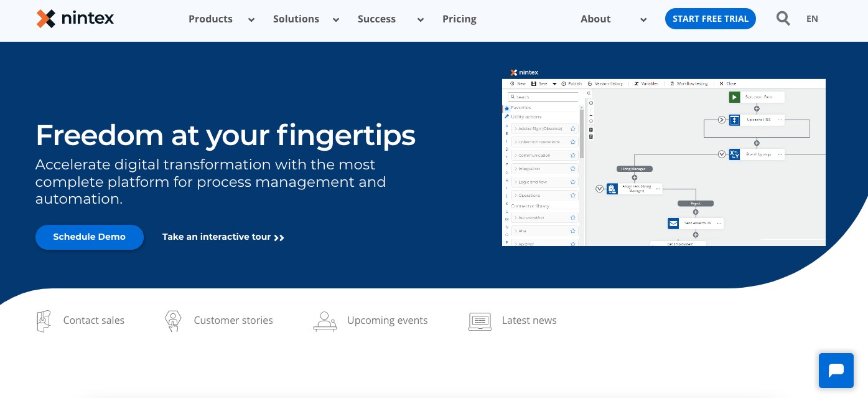
Task: Select the Hiring Manager branch label
Action: (635, 168)
